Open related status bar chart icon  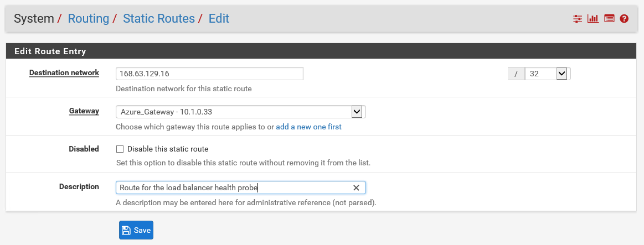point(593,18)
